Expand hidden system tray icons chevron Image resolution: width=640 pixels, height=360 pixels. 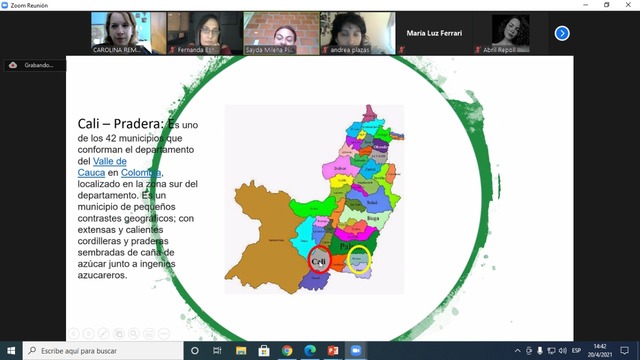(517, 351)
